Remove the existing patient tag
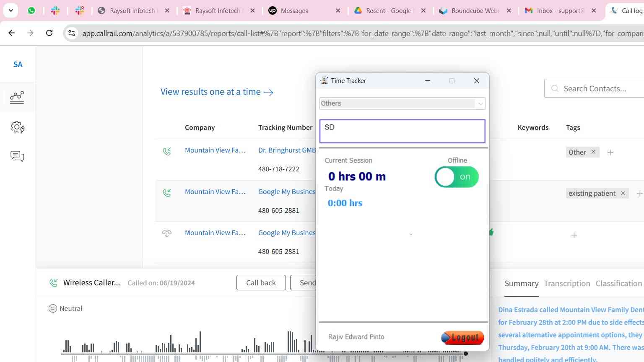Screen dimensions: 644x362 pyautogui.click(x=623, y=193)
